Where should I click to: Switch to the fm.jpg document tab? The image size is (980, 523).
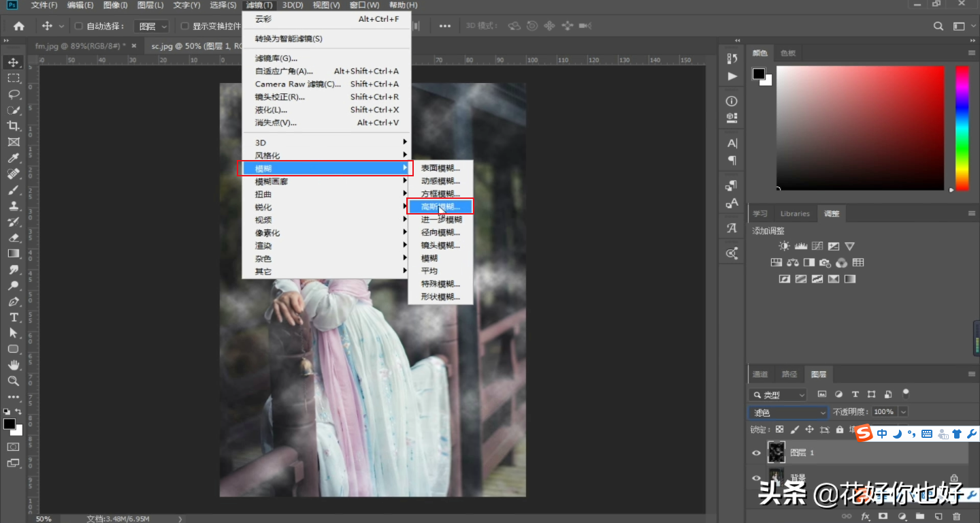[x=86, y=46]
